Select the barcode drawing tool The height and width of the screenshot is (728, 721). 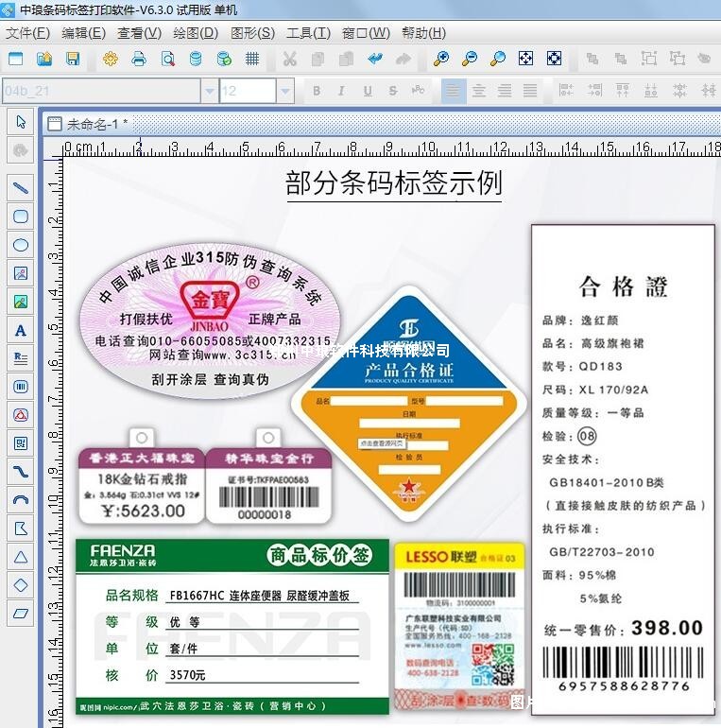(x=21, y=387)
